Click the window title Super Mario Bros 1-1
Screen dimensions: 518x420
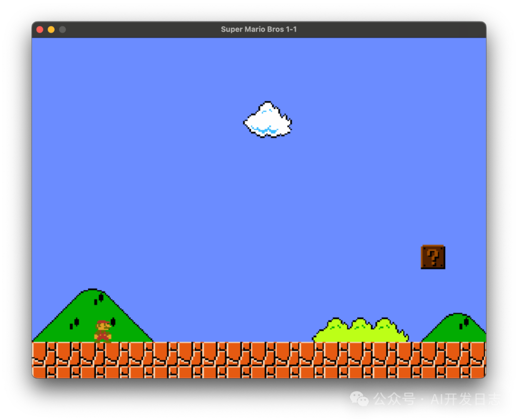point(259,29)
